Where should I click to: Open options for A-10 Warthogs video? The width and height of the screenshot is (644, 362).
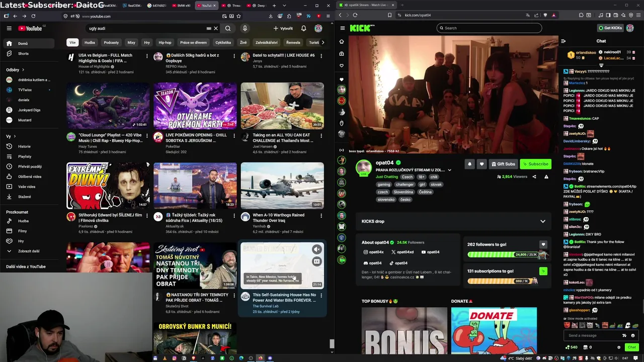[321, 216]
